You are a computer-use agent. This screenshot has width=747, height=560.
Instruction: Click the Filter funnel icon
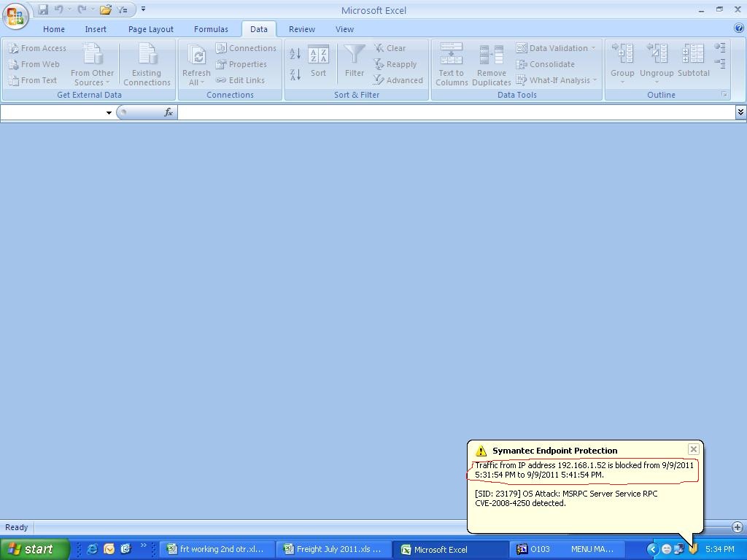355,61
